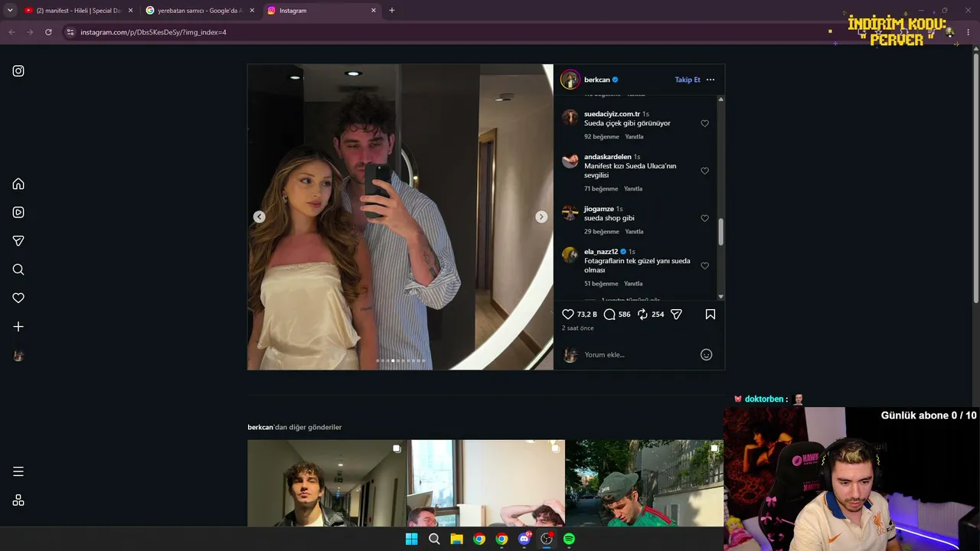Click the browser address bar URL
This screenshot has width=980, height=551.
pyautogui.click(x=153, y=32)
